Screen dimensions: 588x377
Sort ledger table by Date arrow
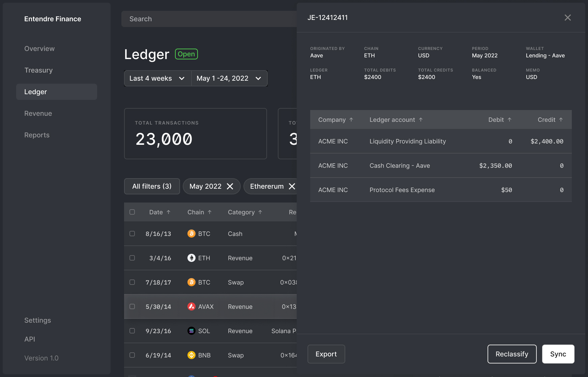point(169,212)
